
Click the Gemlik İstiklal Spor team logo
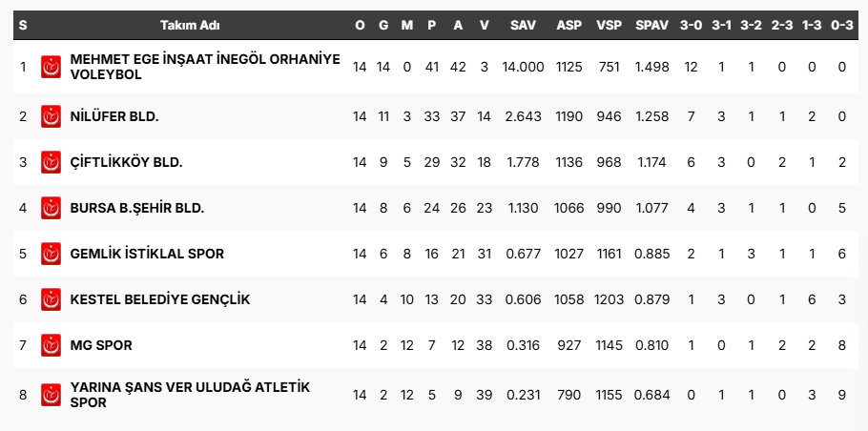click(x=51, y=254)
